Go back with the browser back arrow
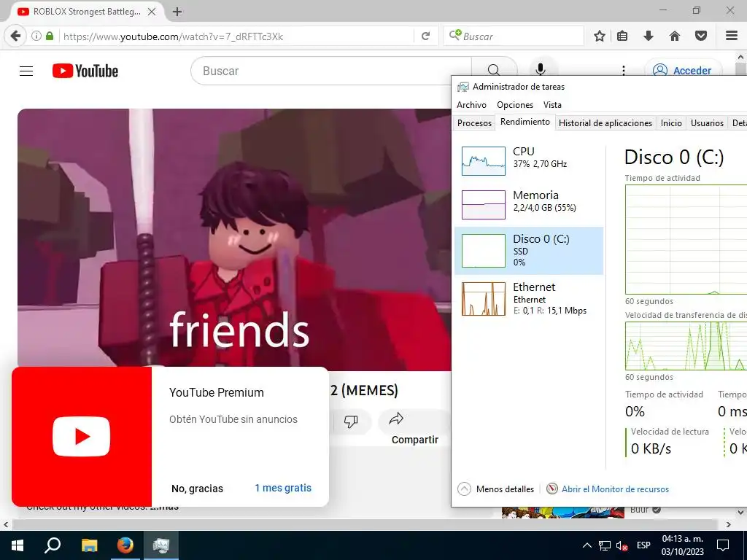747x560 pixels. (x=15, y=36)
